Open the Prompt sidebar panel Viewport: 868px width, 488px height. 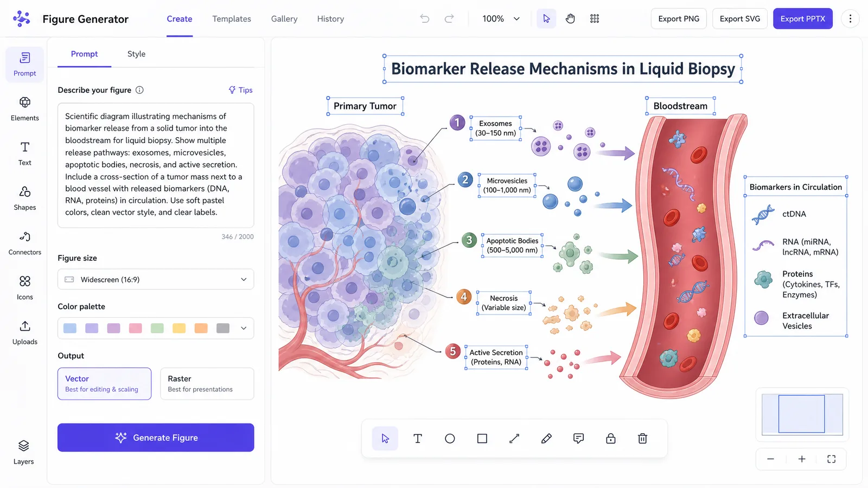[25, 65]
